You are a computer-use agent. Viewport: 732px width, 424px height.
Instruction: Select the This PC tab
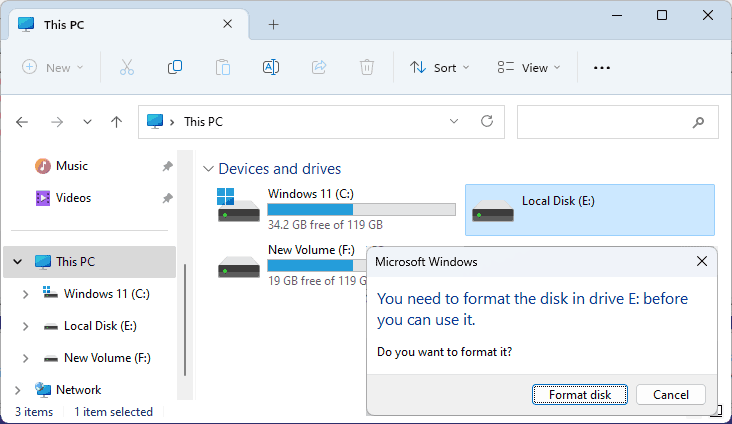(120, 24)
